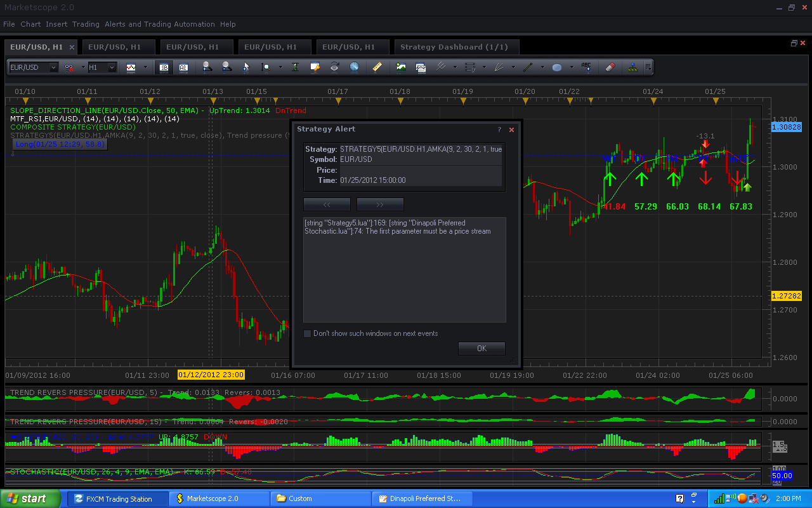Screen dimensions: 812x508
Task: Click the zoom out magnifier icon
Action: pyautogui.click(x=226, y=67)
